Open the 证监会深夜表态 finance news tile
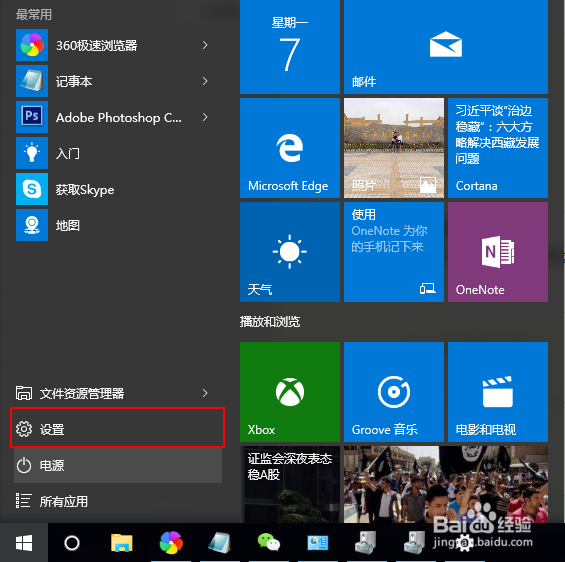The height and width of the screenshot is (562, 565). (x=290, y=485)
